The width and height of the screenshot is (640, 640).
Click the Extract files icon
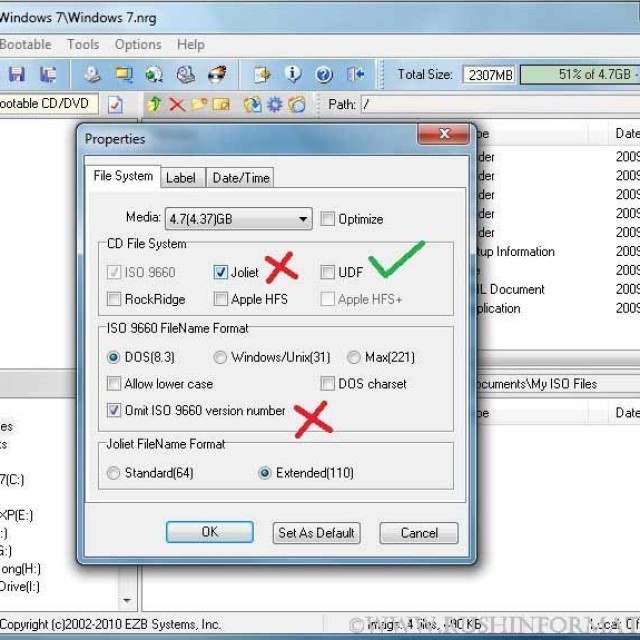[x=252, y=104]
